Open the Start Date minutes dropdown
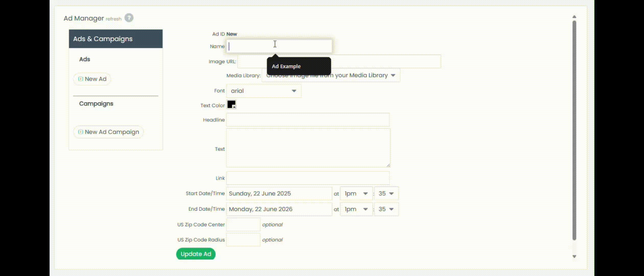This screenshot has width=644, height=276. 386,194
